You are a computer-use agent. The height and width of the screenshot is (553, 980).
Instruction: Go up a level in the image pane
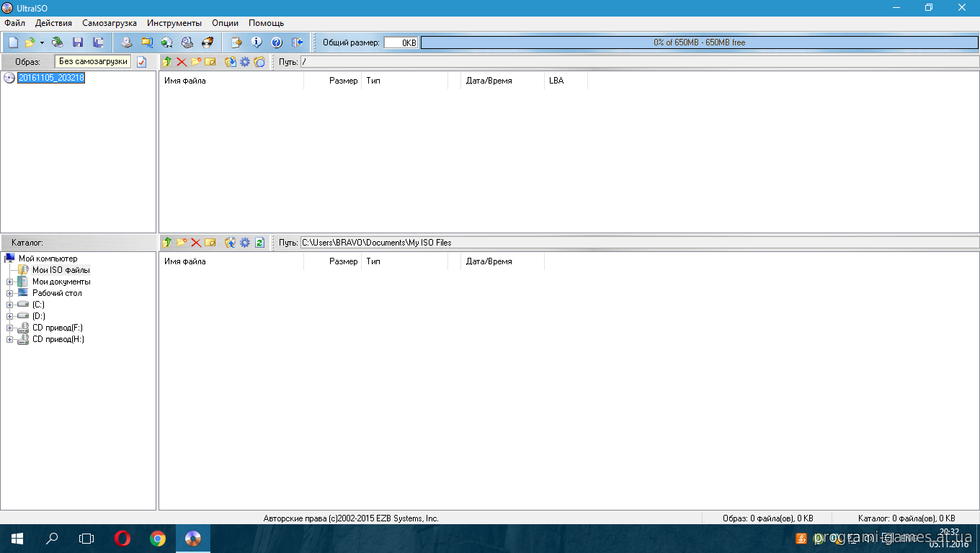click(x=167, y=62)
